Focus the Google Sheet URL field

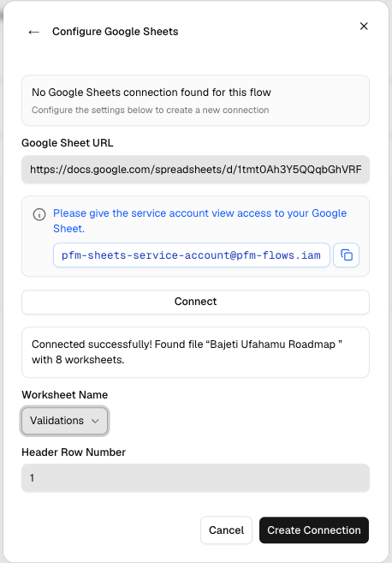click(x=195, y=170)
